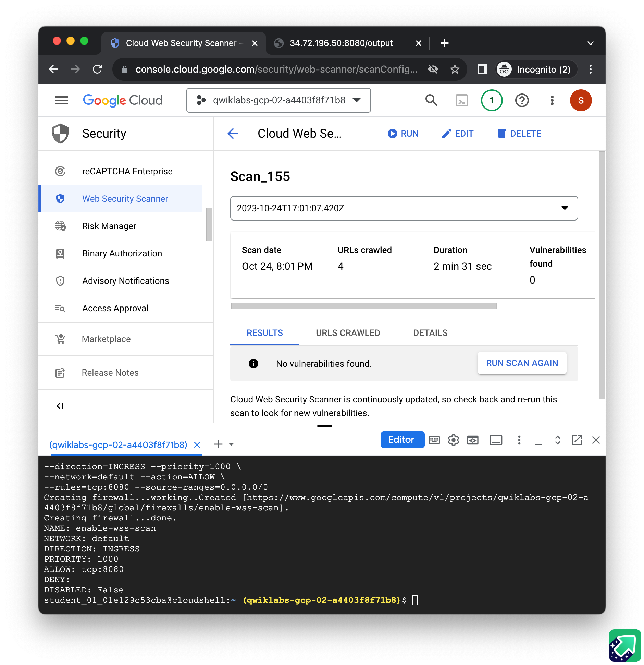Reload the browser page

[98, 70]
